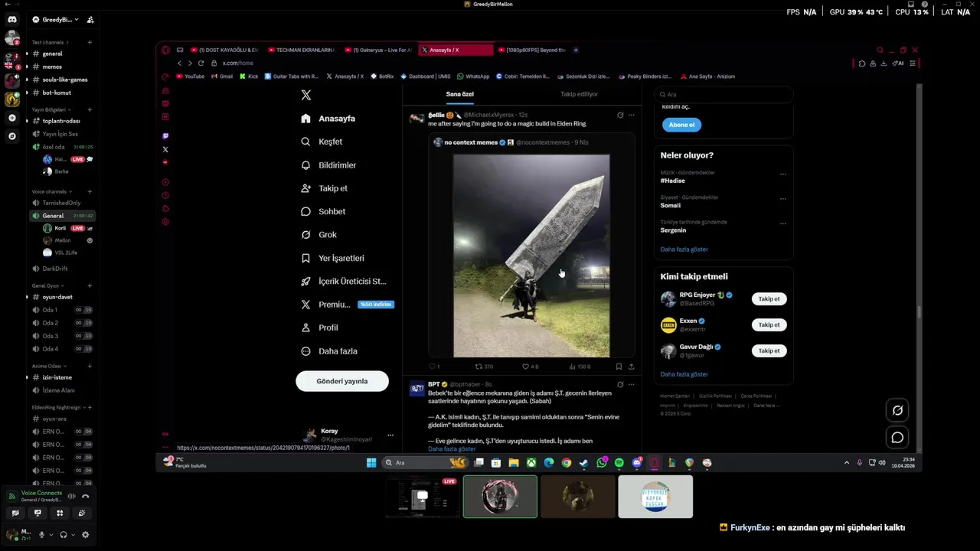The height and width of the screenshot is (551, 980).
Task: Open Spotify icon on streamed taskbar
Action: coord(619,462)
